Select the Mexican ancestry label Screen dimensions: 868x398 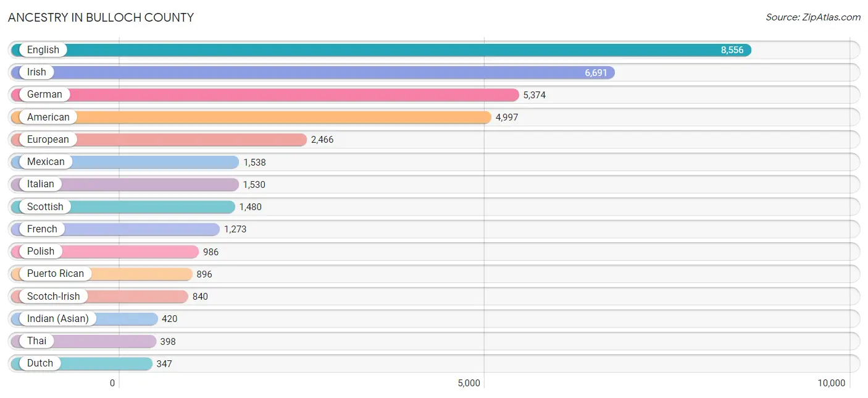point(46,162)
